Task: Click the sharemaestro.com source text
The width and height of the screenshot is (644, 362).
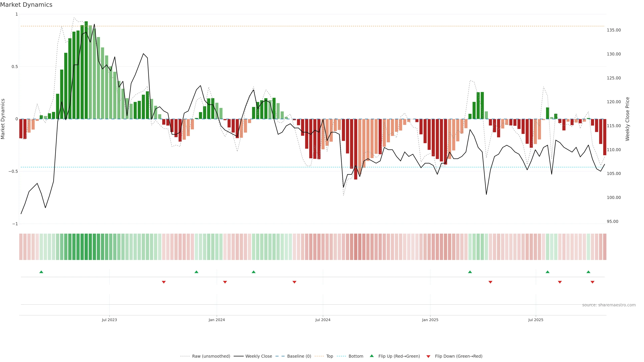Action: click(609, 305)
